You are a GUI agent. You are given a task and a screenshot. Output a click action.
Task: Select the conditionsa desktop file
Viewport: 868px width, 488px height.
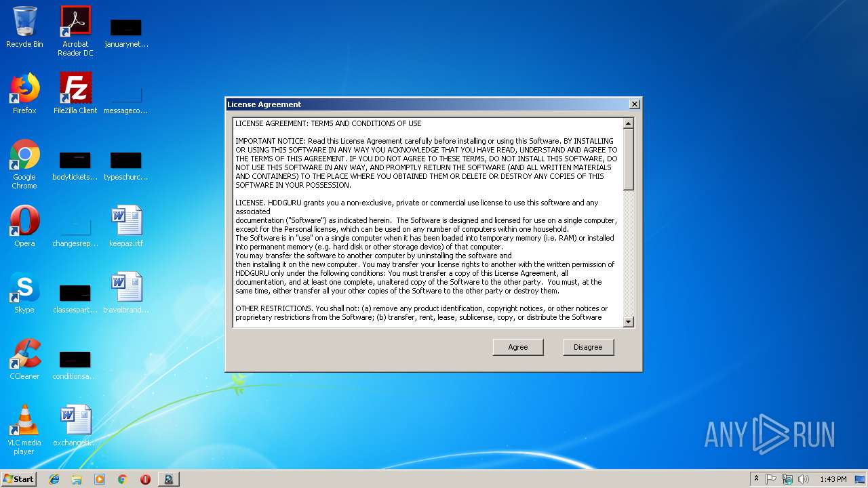click(75, 365)
